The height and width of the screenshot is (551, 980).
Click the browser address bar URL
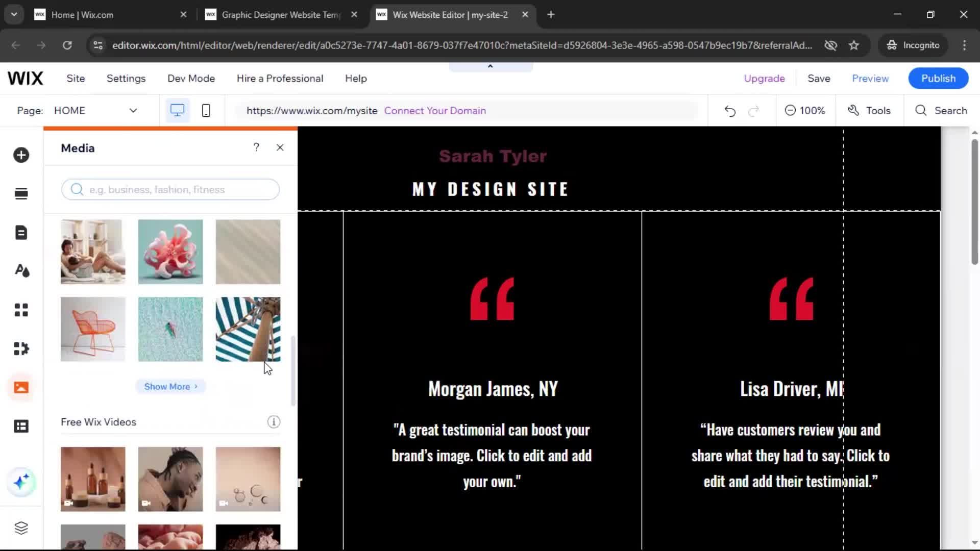tap(462, 45)
